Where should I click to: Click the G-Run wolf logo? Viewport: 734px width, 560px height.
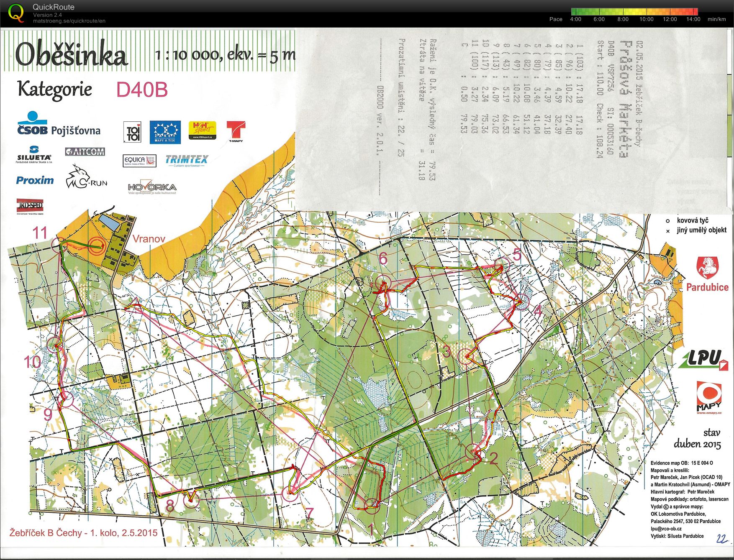point(86,177)
